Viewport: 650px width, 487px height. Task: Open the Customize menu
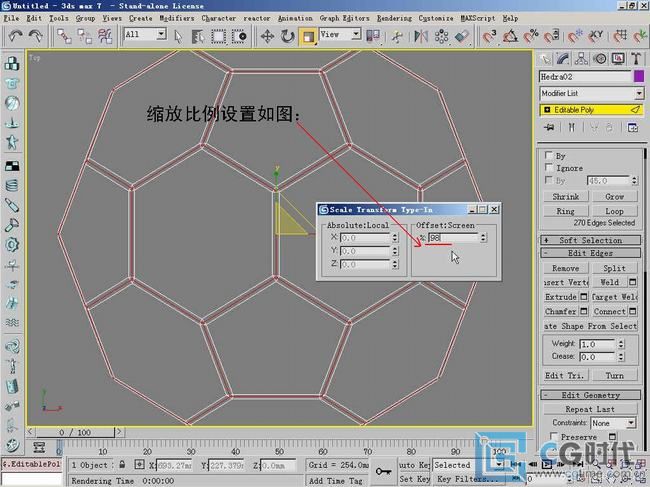click(436, 18)
